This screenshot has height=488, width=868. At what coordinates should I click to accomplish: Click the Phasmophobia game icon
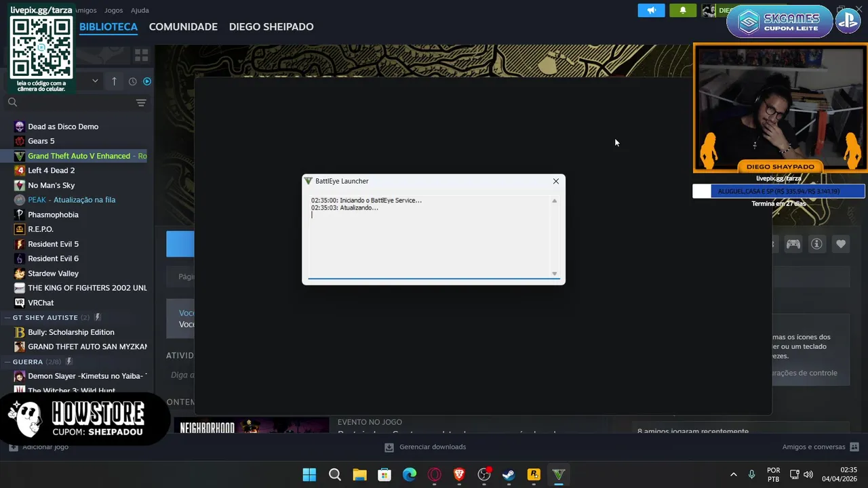(19, 215)
